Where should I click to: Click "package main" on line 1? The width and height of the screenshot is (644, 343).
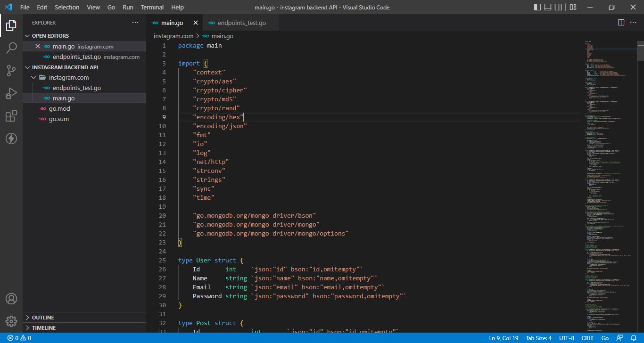(x=200, y=45)
